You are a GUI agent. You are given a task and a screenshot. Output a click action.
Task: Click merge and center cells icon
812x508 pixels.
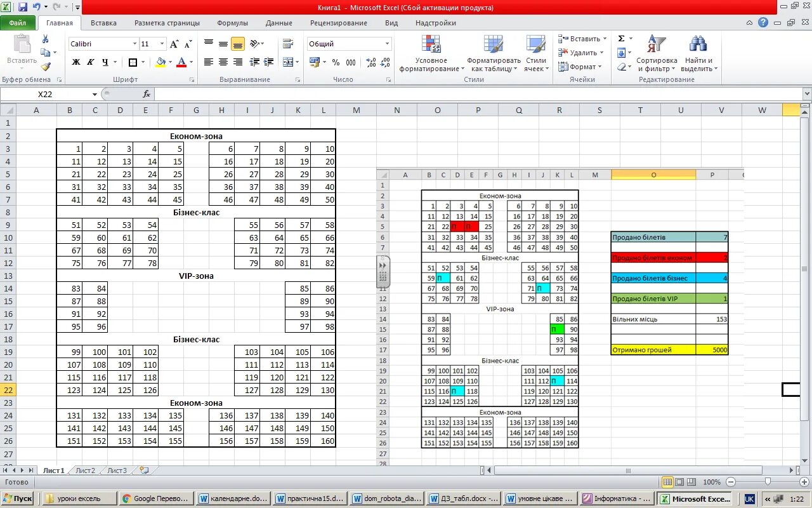288,62
